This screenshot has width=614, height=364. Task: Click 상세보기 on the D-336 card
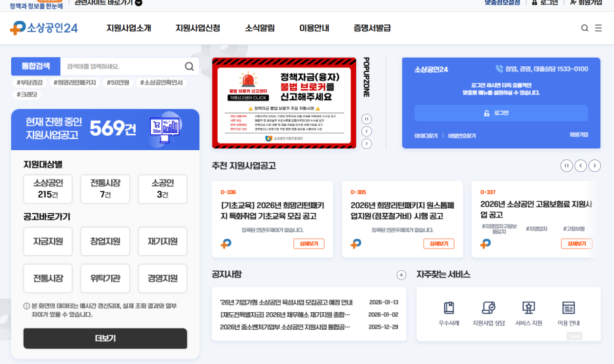coord(309,244)
